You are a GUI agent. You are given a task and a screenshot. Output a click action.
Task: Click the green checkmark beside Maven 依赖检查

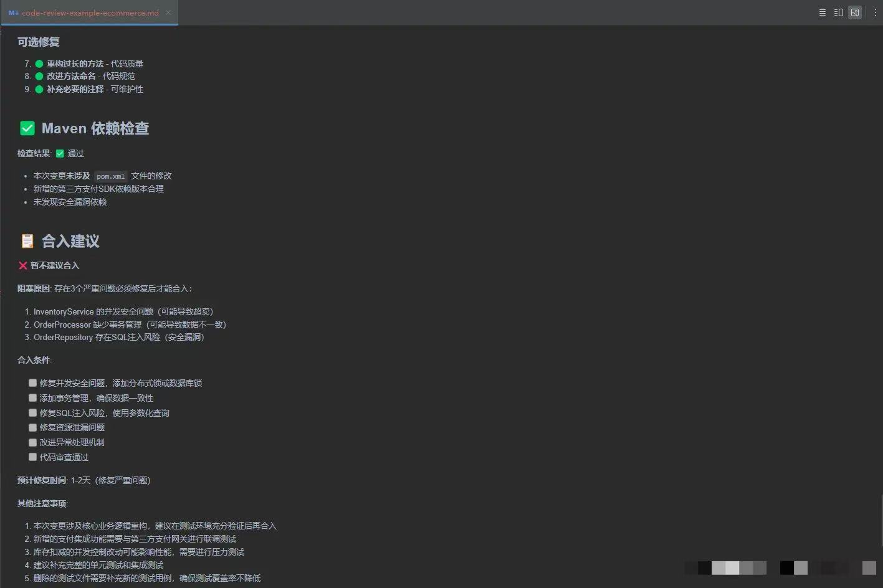point(27,128)
